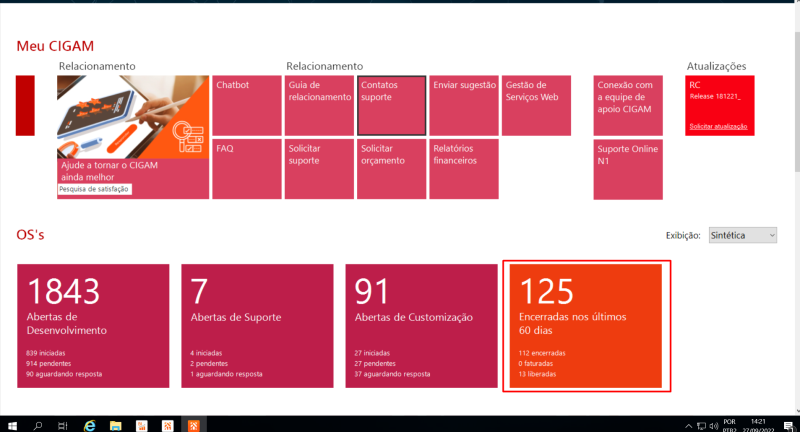Click the '13 liberadas' text
This screenshot has width=800, height=432.
[537, 374]
